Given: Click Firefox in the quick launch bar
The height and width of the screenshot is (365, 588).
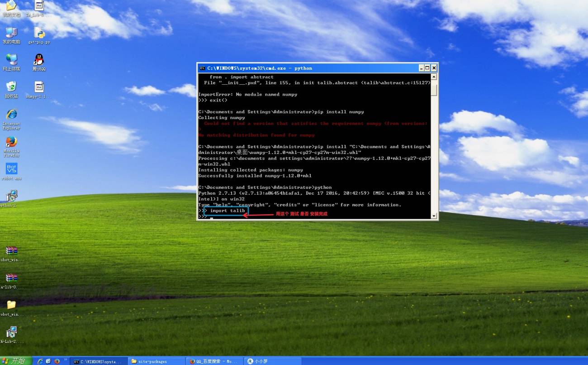Looking at the screenshot, I should coord(57,361).
